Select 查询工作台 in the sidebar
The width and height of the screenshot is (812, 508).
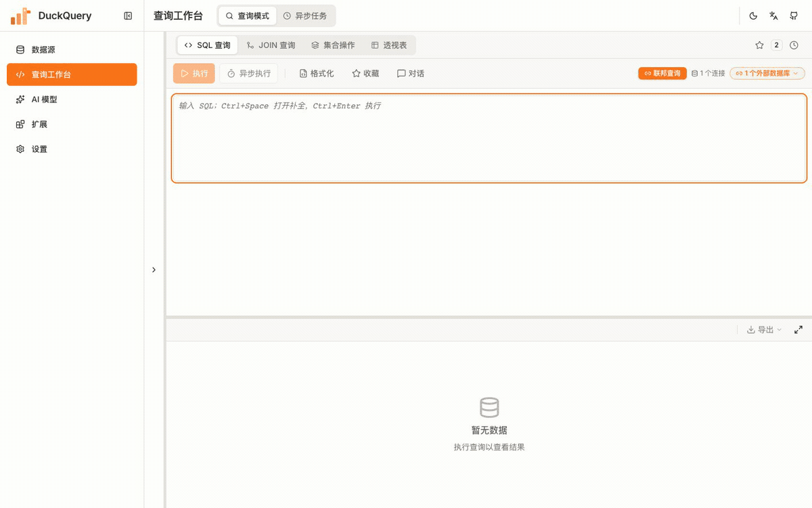click(72, 75)
